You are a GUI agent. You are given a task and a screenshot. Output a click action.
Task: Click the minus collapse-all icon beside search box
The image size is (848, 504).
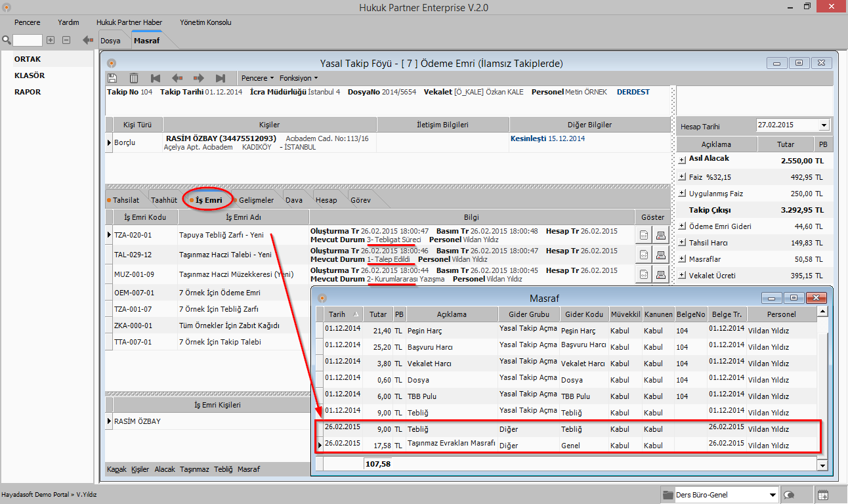tap(66, 40)
